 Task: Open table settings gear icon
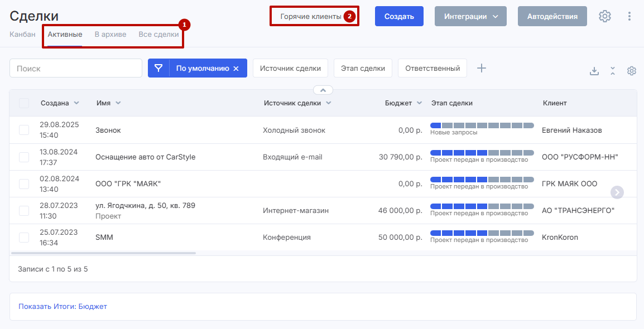pyautogui.click(x=632, y=71)
